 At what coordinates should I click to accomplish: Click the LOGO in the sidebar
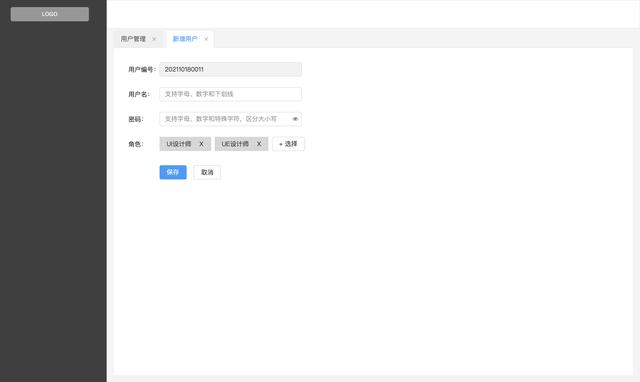pos(50,14)
